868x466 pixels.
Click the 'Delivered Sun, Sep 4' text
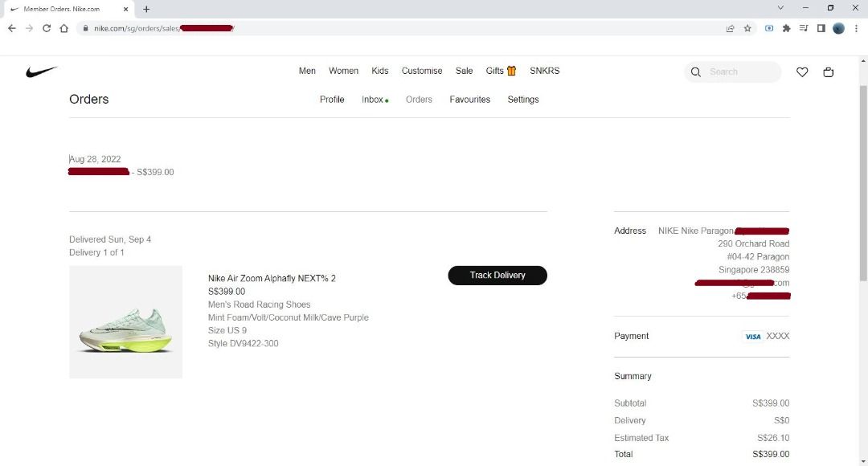(x=110, y=239)
